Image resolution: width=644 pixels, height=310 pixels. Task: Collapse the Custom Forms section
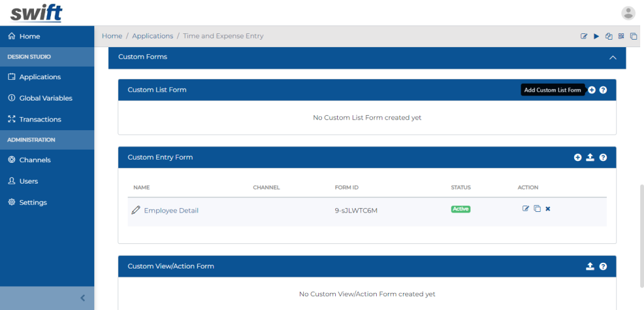point(613,57)
